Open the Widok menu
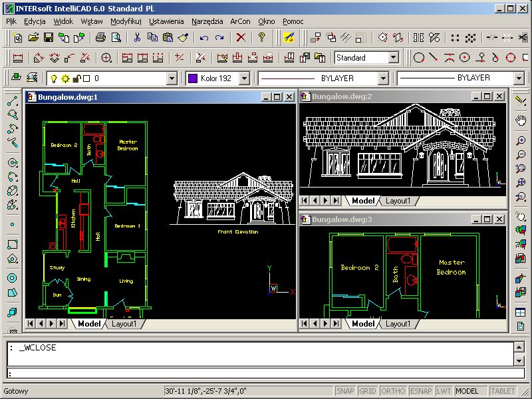The height and width of the screenshot is (399, 532). click(x=63, y=21)
